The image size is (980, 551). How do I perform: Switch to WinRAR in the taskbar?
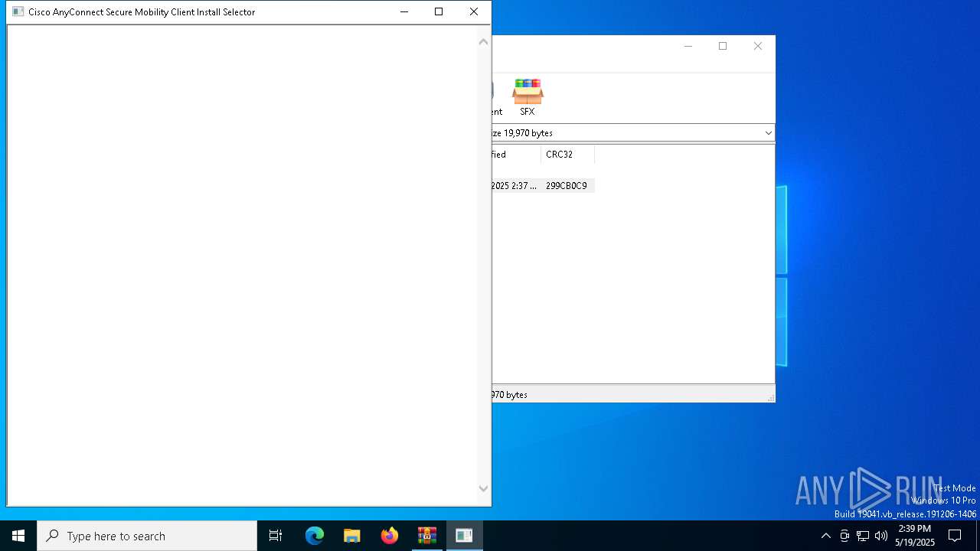[427, 536]
